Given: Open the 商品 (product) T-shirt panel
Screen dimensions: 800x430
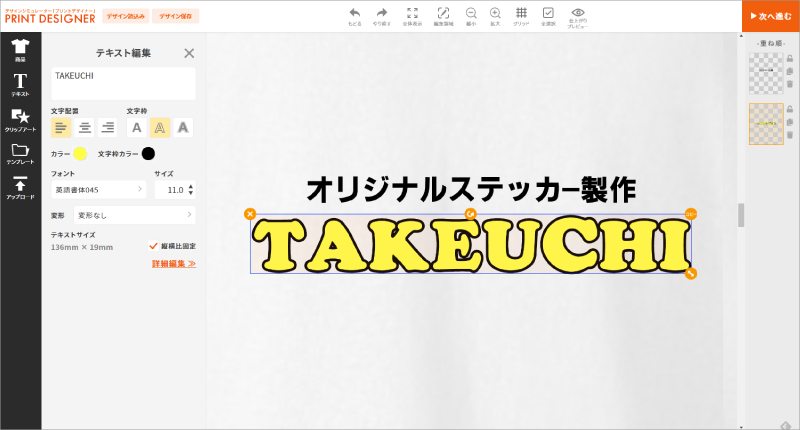Looking at the screenshot, I should click(19, 49).
